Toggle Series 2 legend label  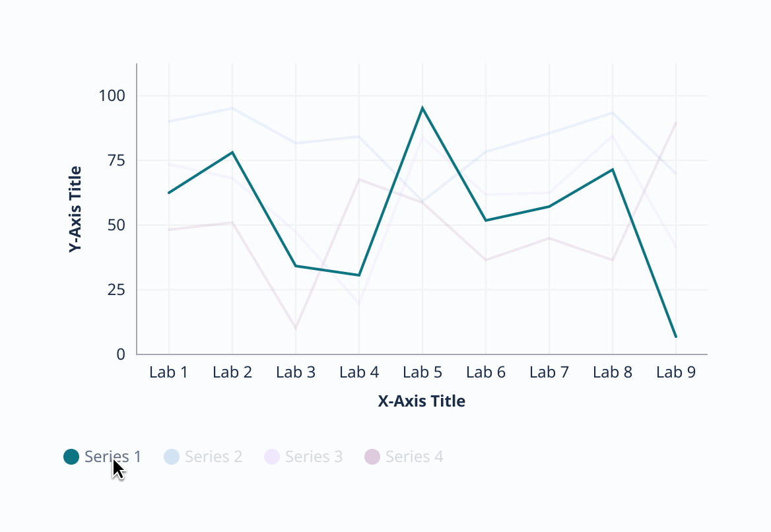(213, 456)
